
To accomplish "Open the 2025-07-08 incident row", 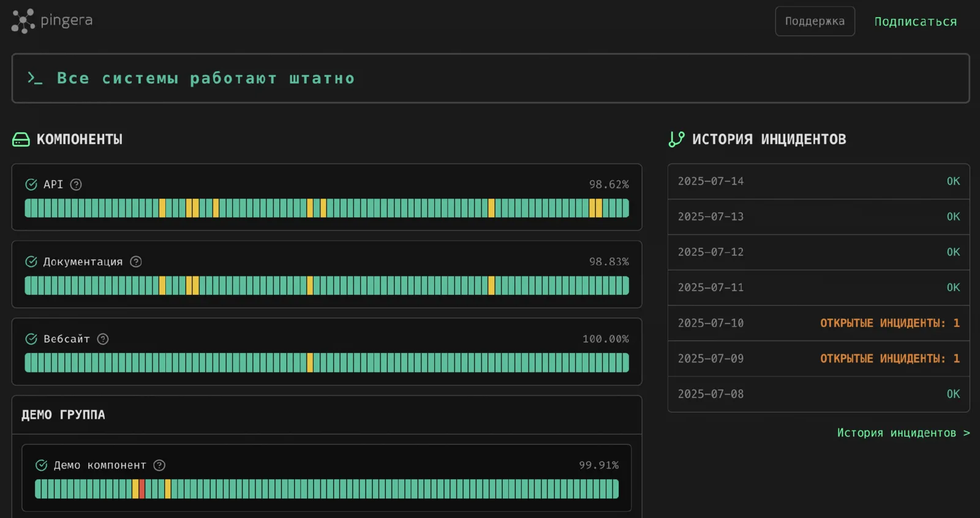I will point(818,394).
